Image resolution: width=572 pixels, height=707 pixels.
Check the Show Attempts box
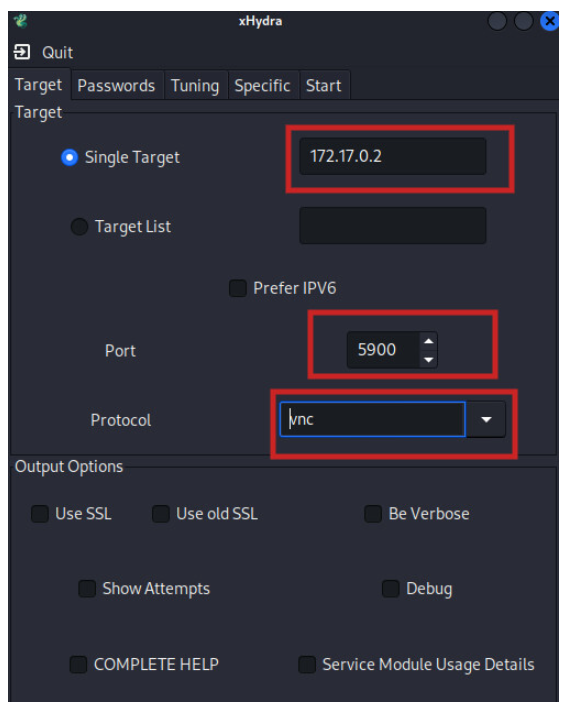87,588
